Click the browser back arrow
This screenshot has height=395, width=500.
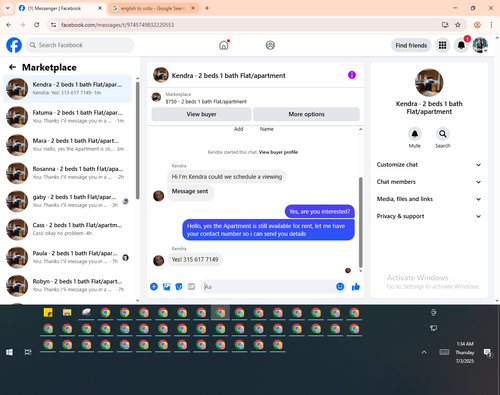(x=9, y=25)
